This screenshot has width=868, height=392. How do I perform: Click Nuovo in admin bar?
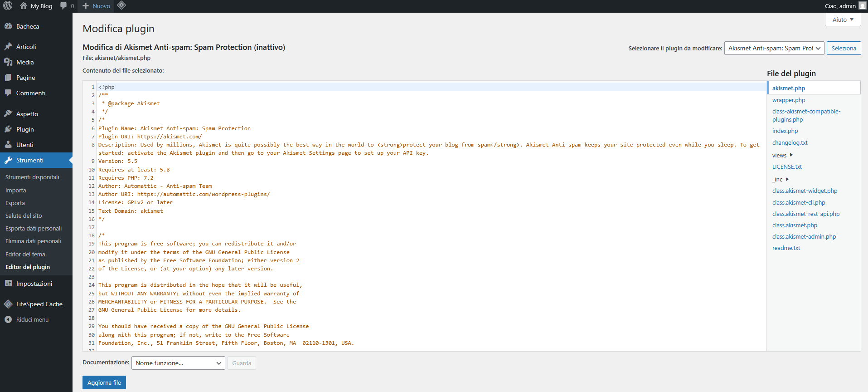97,6
